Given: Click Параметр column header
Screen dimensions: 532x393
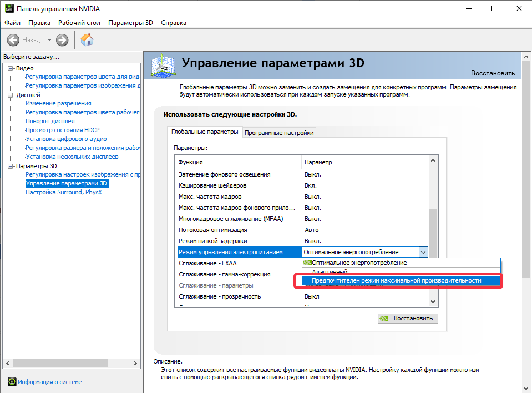Looking at the screenshot, I should point(364,162).
